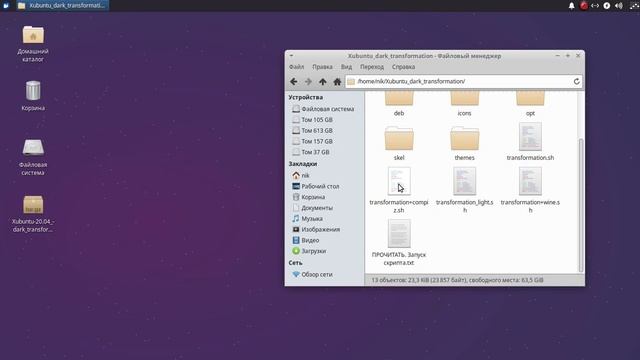Screen dimensions: 640x360
Task: Go to Рабочий стол bookmark
Action: (x=316, y=186)
